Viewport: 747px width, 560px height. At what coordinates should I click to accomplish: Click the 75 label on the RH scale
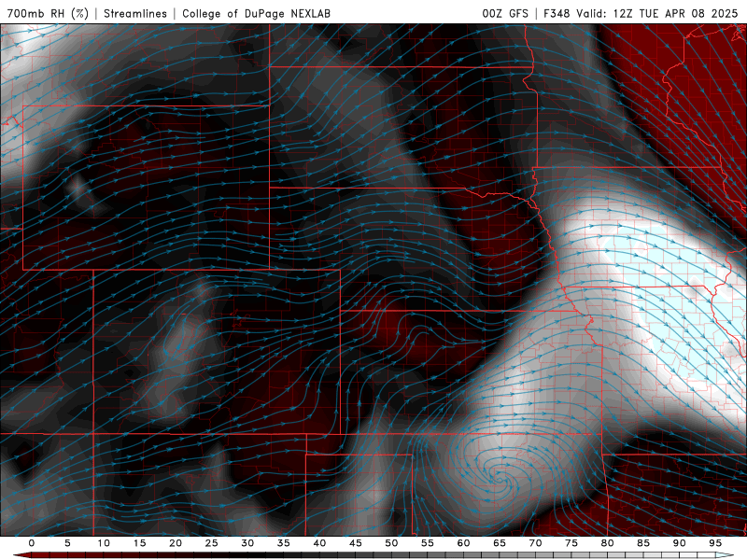[571, 543]
